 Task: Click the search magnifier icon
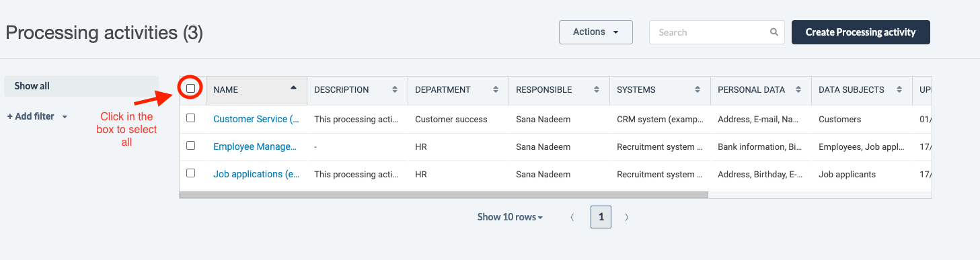tap(774, 32)
